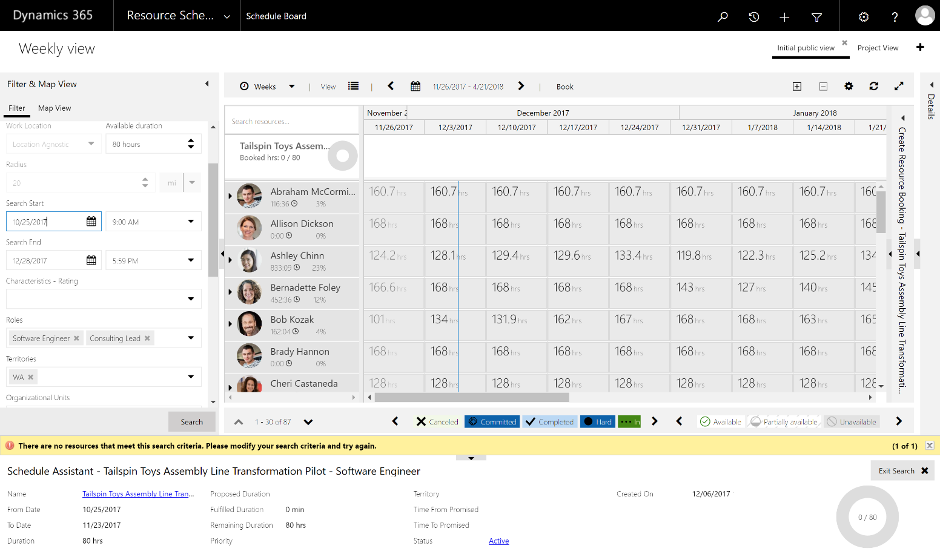The image size is (940, 560).
Task: Switch to the Map View tab
Action: tap(55, 108)
